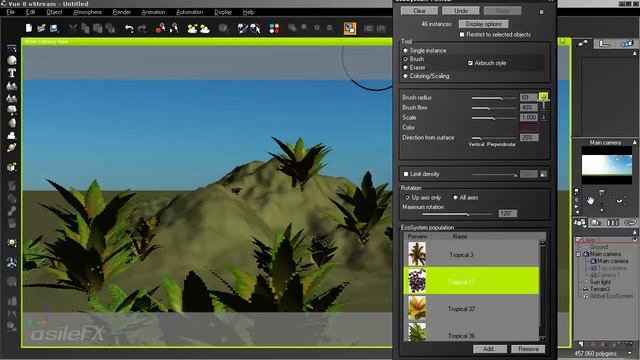Add a procedural terrain icon
This screenshot has height=360, width=640.
(x=12, y=98)
